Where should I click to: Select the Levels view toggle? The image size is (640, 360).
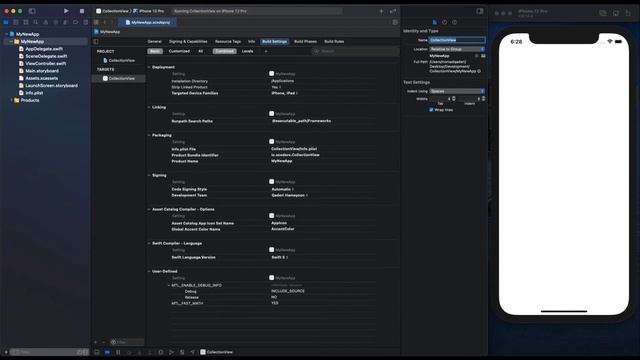pos(247,51)
